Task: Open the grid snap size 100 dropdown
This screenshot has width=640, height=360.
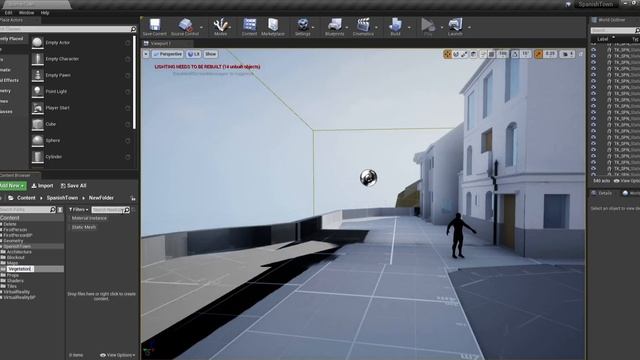Action: click(x=502, y=54)
